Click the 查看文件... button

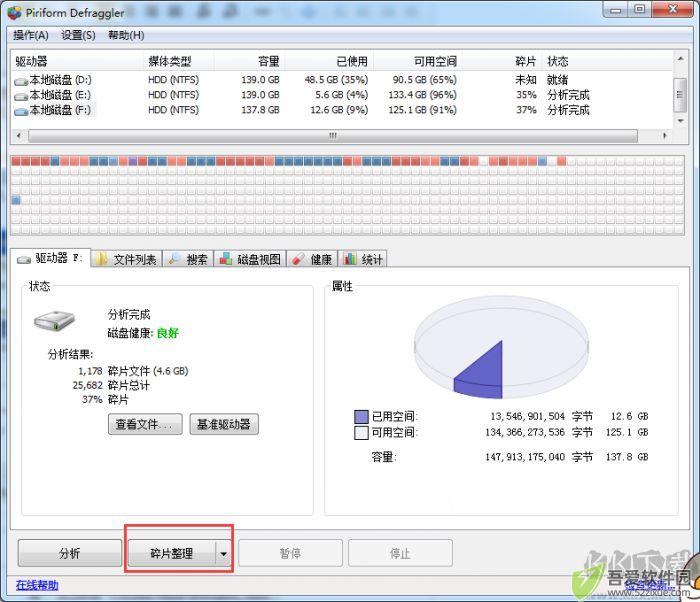pos(145,424)
